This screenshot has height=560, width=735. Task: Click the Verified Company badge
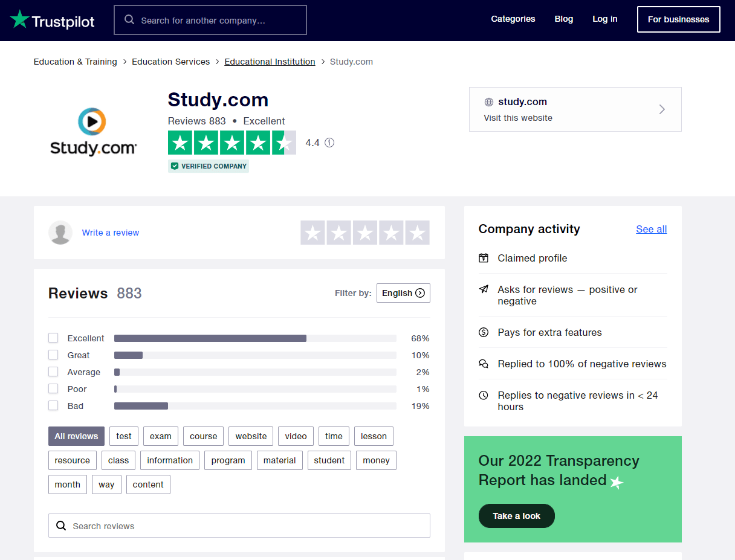[208, 165]
